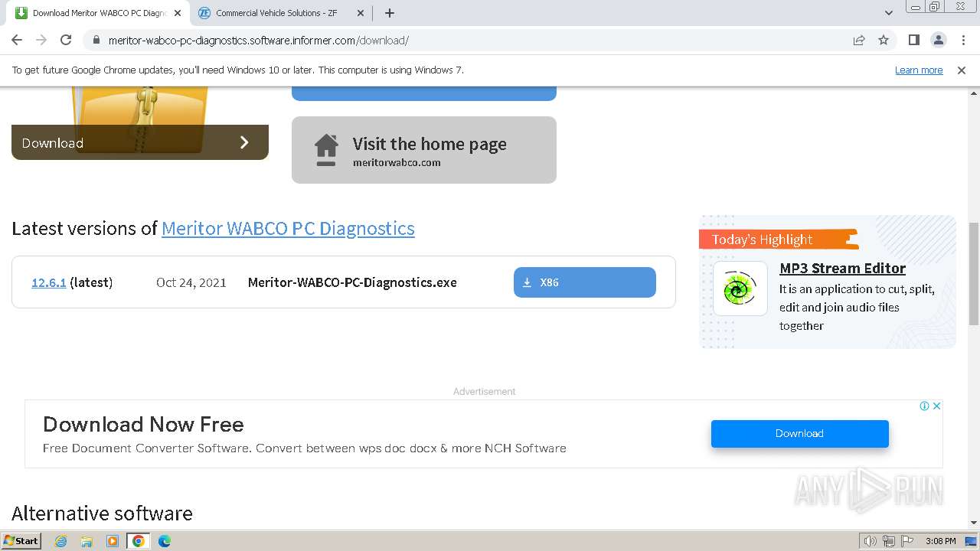980x551 pixels.
Task: Click Visit the home page button
Action: pos(424,150)
